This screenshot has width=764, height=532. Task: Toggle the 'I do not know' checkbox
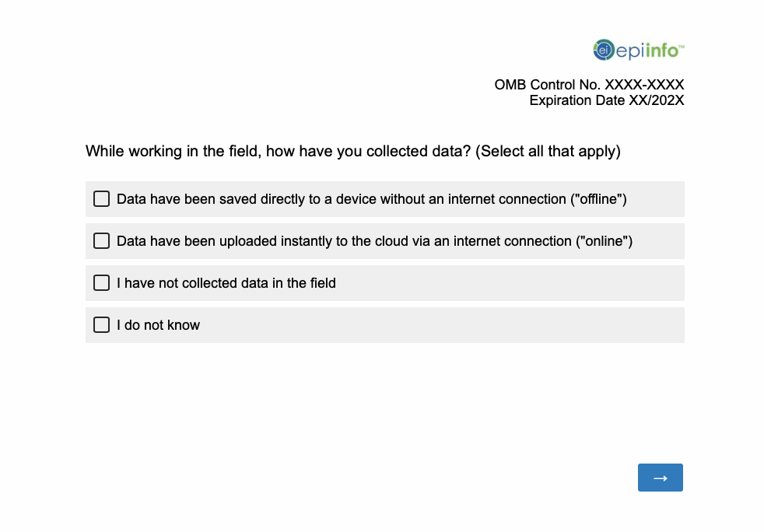click(102, 325)
